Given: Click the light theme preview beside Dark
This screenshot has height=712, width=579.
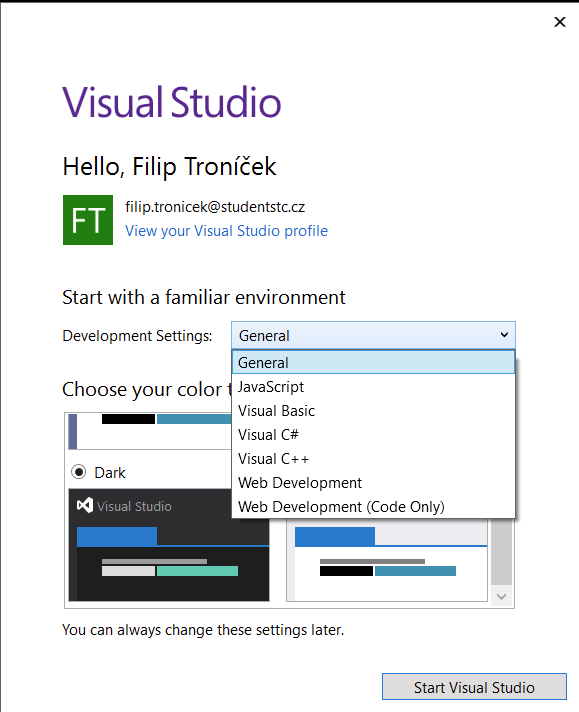Looking at the screenshot, I should (x=387, y=559).
